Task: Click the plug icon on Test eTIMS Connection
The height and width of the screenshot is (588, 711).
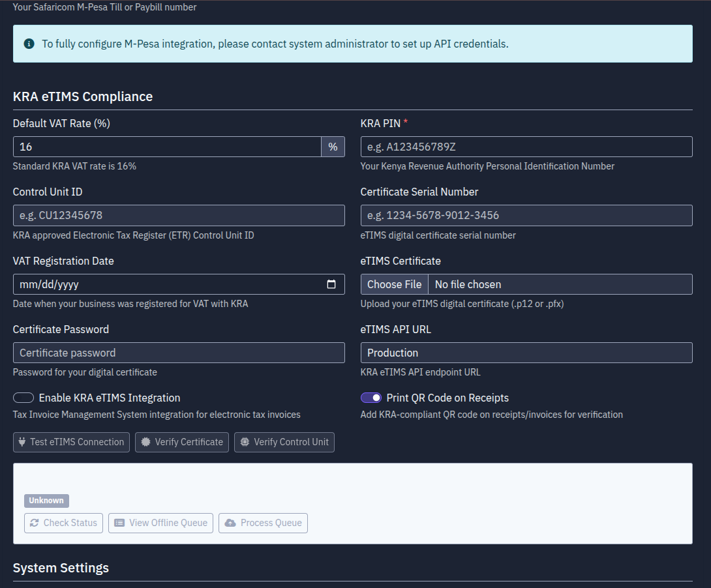Action: (x=22, y=442)
